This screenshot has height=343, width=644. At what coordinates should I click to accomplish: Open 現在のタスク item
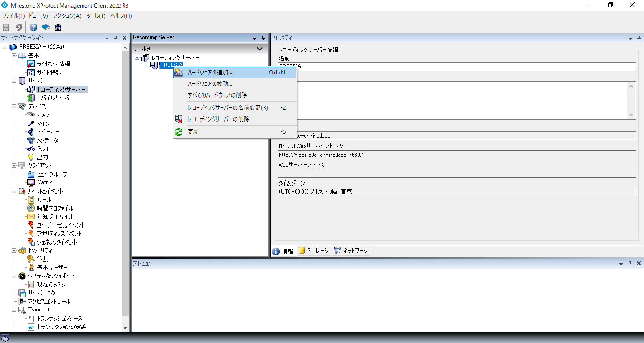coord(51,285)
